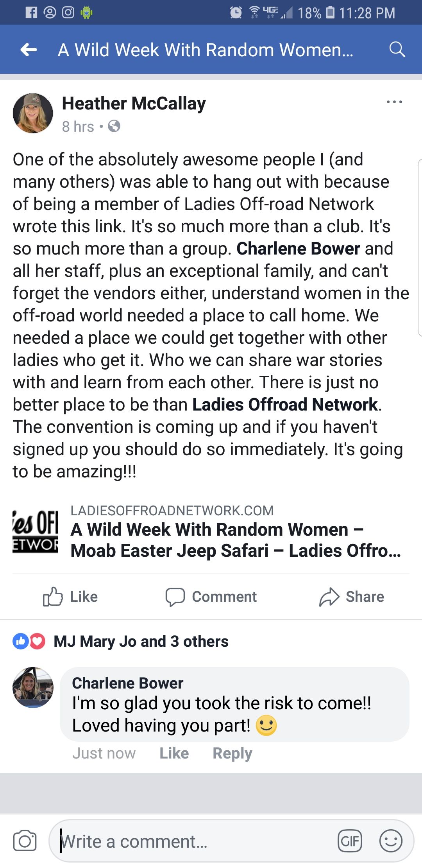422x868 pixels.
Task: Share the post via Share button
Action: [352, 597]
